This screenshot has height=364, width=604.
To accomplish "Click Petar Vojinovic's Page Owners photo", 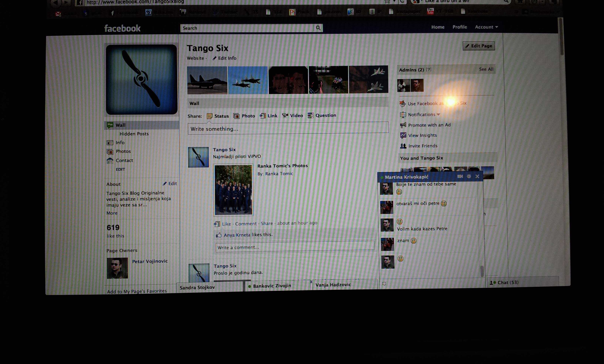I will point(117,268).
